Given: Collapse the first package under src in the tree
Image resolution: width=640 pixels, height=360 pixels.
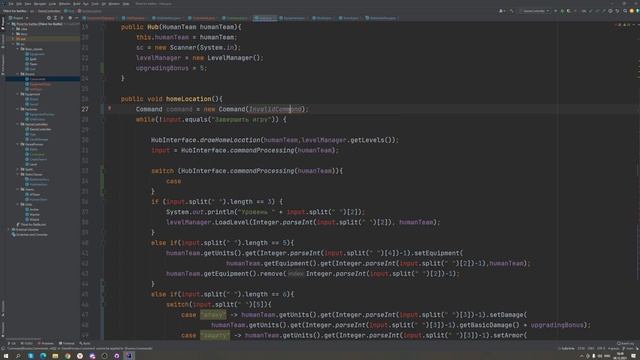Looking at the screenshot, I should (18, 49).
